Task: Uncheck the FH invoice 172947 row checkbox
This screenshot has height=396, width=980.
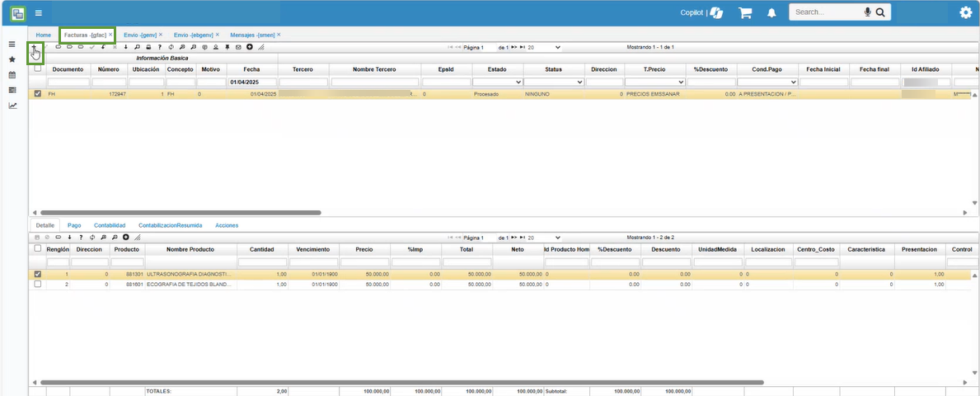Action: [38, 94]
